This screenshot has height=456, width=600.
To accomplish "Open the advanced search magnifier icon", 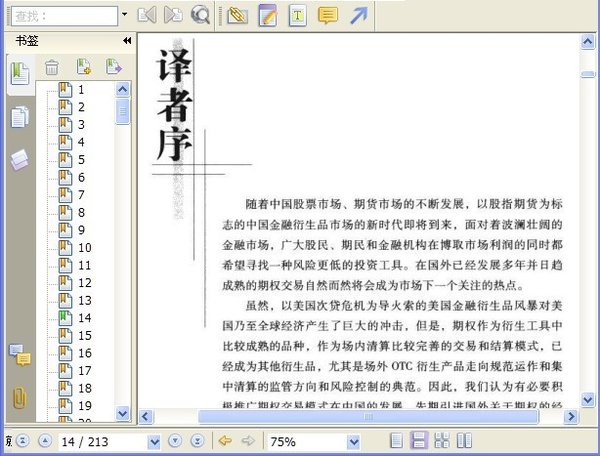I will [x=200, y=15].
